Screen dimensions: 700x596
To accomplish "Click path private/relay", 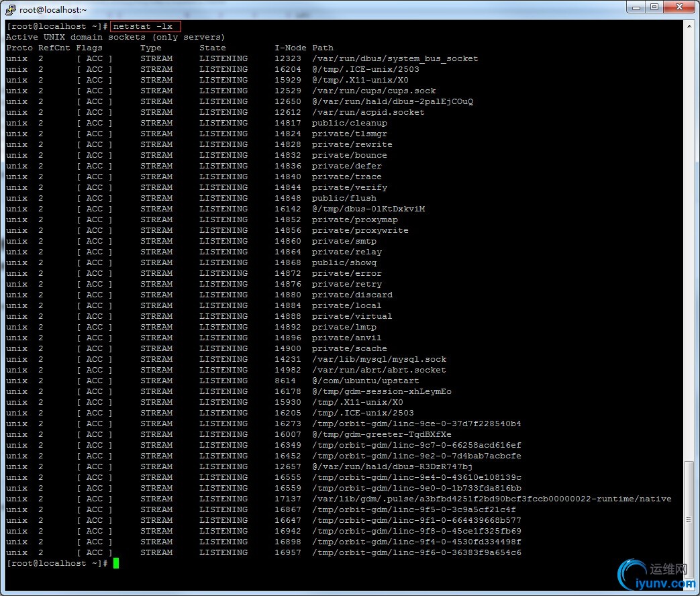I will (347, 251).
